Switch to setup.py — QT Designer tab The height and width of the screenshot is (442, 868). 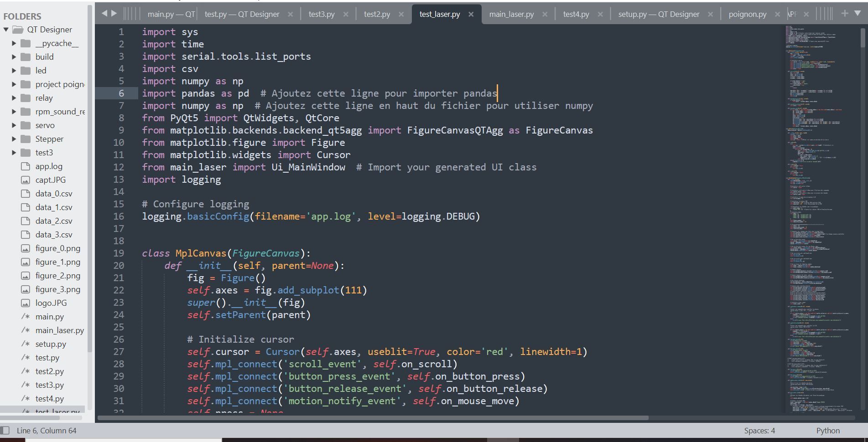pyautogui.click(x=659, y=14)
